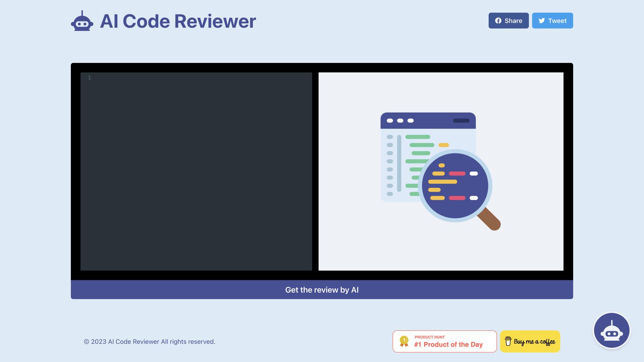Click the robot logo beside the page title

pyautogui.click(x=83, y=21)
